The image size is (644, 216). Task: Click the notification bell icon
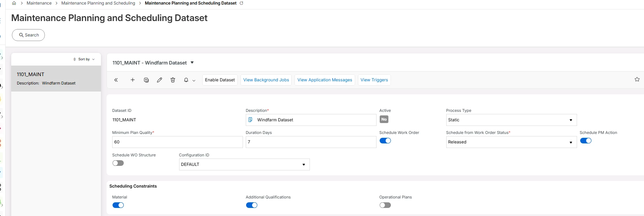click(x=186, y=80)
